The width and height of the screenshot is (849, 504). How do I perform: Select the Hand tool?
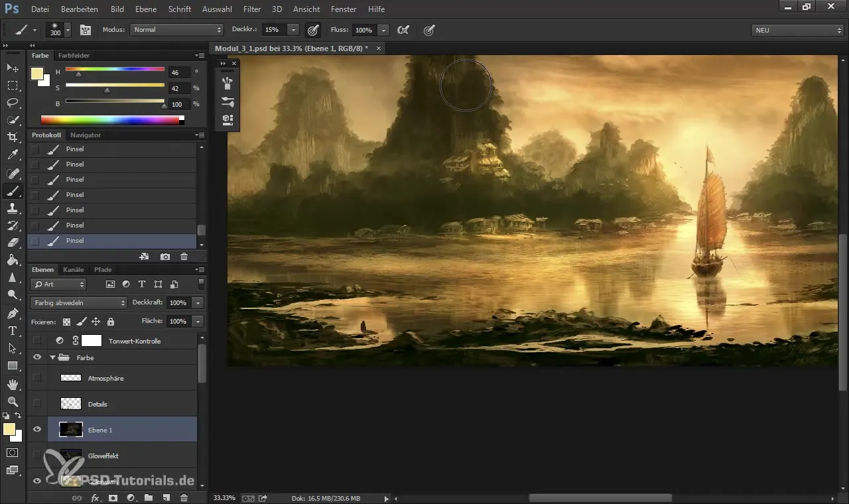[13, 385]
